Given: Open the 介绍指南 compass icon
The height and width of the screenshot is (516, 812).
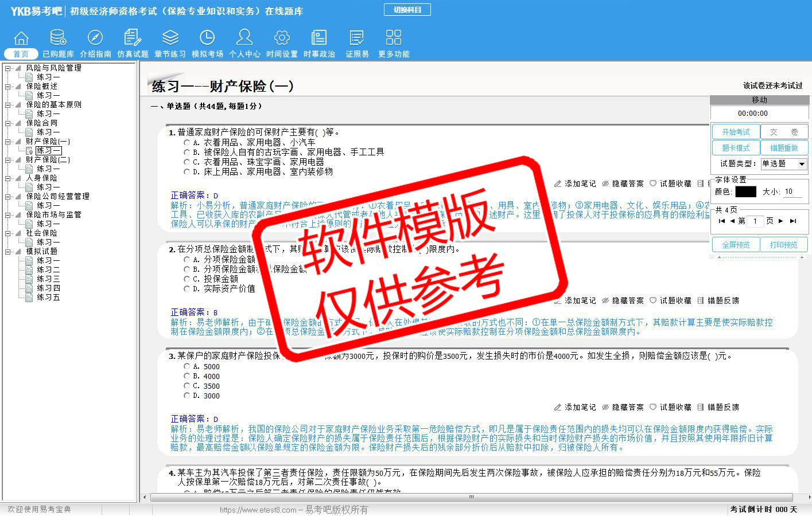Looking at the screenshot, I should click(x=95, y=38).
